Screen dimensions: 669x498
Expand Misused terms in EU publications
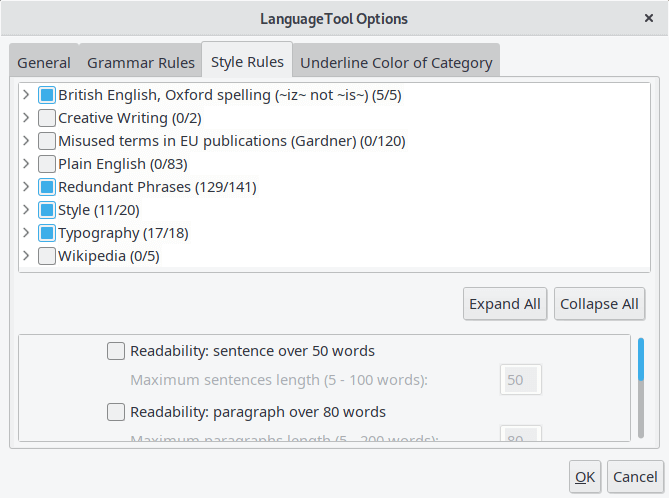(26, 141)
